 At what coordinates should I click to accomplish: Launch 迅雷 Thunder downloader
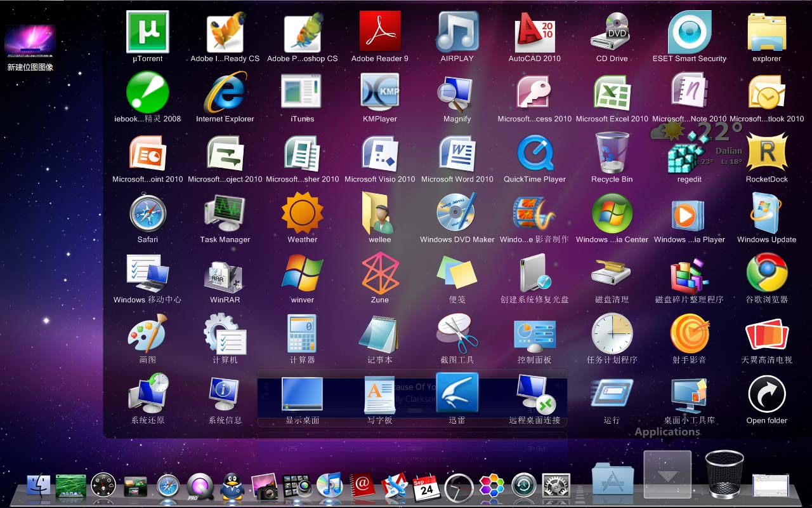pos(457,394)
